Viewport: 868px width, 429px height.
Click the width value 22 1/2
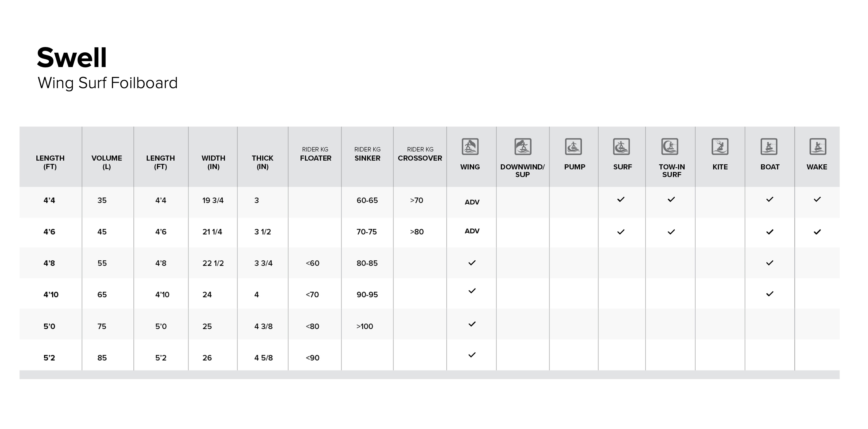(213, 263)
